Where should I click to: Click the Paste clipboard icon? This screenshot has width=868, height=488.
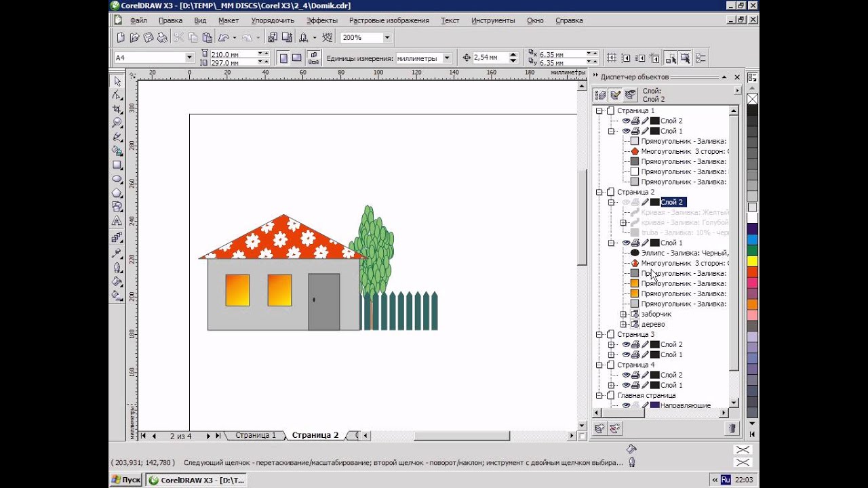207,38
